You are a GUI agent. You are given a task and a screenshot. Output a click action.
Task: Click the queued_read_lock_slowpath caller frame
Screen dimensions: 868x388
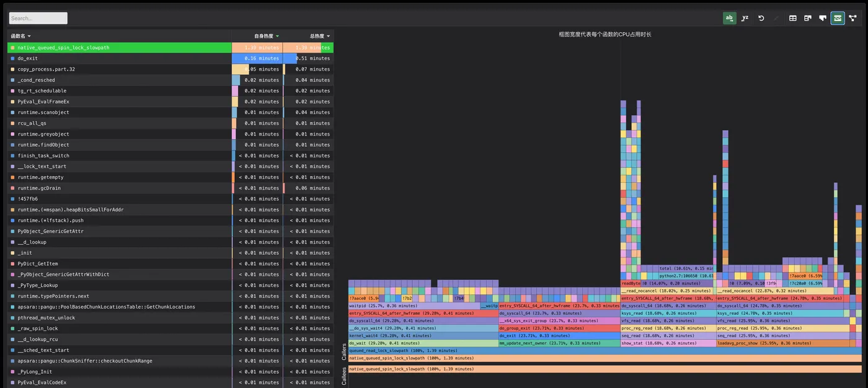coord(605,350)
